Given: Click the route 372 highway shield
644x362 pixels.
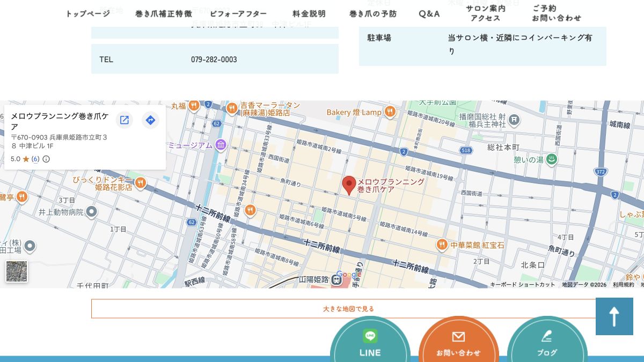Looking at the screenshot, I should point(601,172).
